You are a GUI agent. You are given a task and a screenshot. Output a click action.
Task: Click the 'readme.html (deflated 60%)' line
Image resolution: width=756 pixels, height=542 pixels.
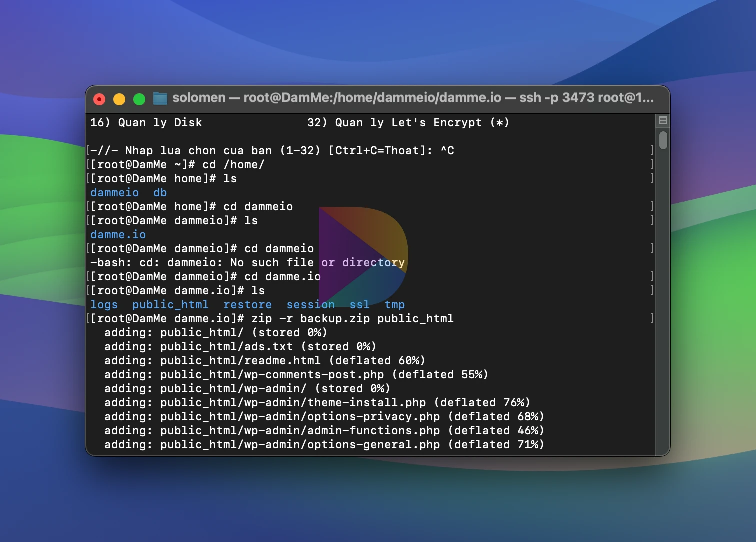(265, 361)
